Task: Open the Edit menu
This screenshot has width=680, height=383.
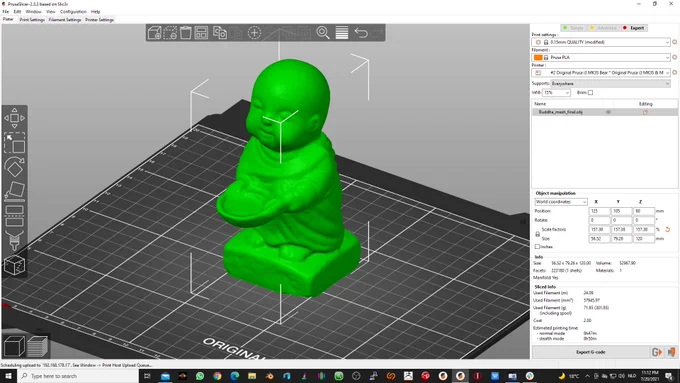Action: [x=17, y=12]
